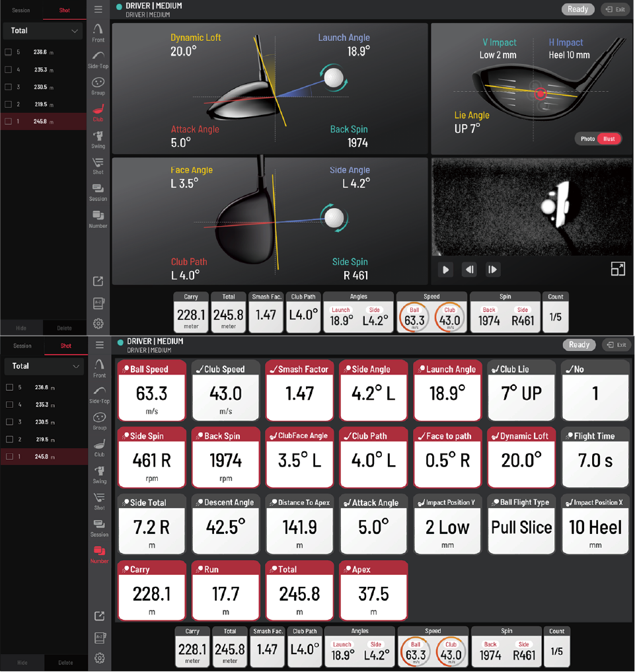Select the Apex 37.5 m card
635x672 pixels.
(x=373, y=591)
